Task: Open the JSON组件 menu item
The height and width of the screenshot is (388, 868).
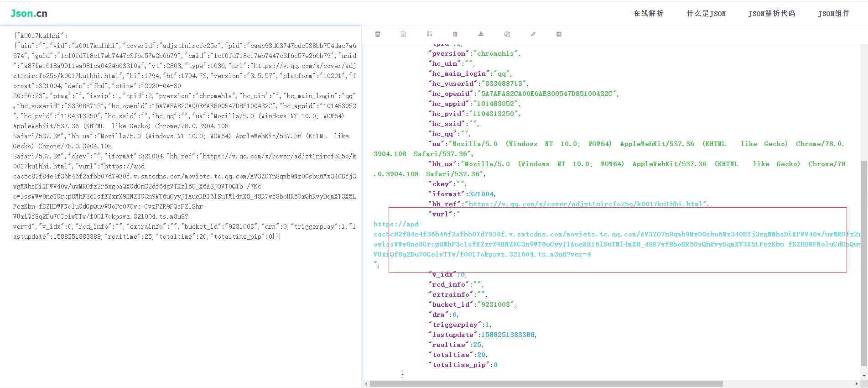Action: (x=834, y=13)
